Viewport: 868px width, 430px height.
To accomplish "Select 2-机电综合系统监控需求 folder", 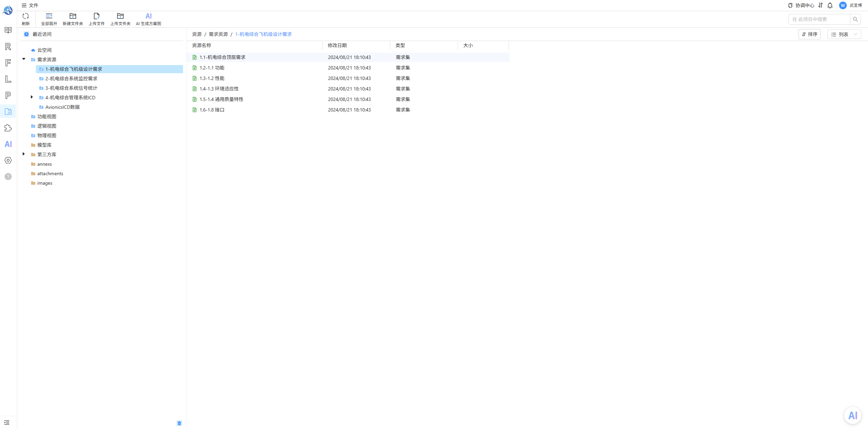I will pyautogui.click(x=71, y=79).
